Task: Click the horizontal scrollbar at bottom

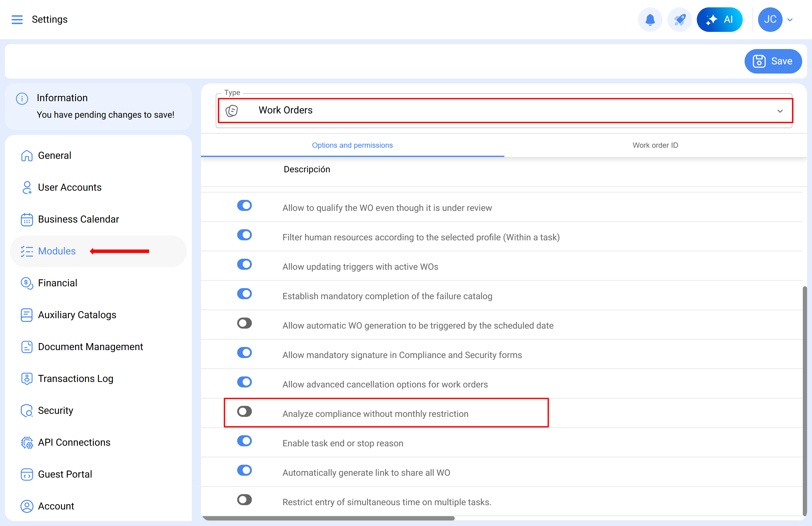Action: click(x=328, y=518)
